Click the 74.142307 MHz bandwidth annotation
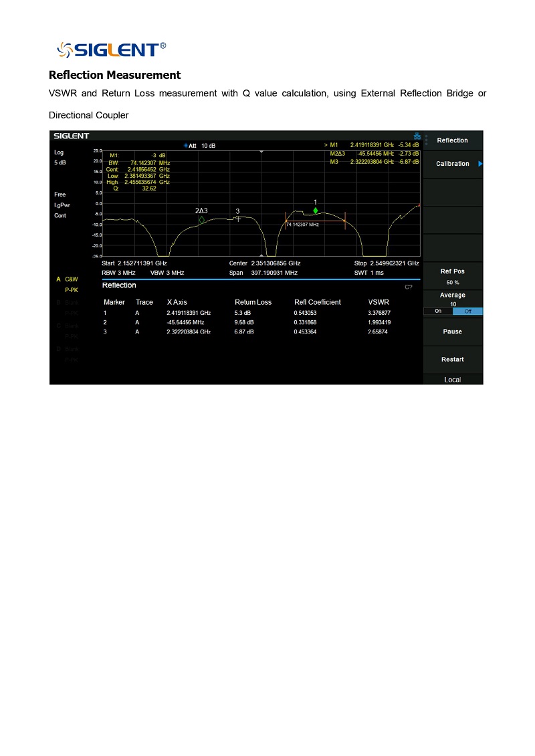 coord(302,225)
